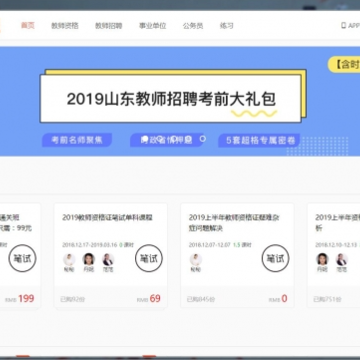Select the last hollow carousel dot
The width and height of the screenshot is (360, 360).
click(x=203, y=139)
